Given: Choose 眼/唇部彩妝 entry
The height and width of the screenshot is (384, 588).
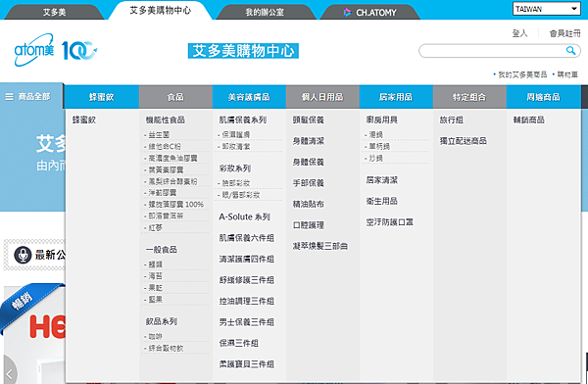Looking at the screenshot, I should click(x=240, y=195).
